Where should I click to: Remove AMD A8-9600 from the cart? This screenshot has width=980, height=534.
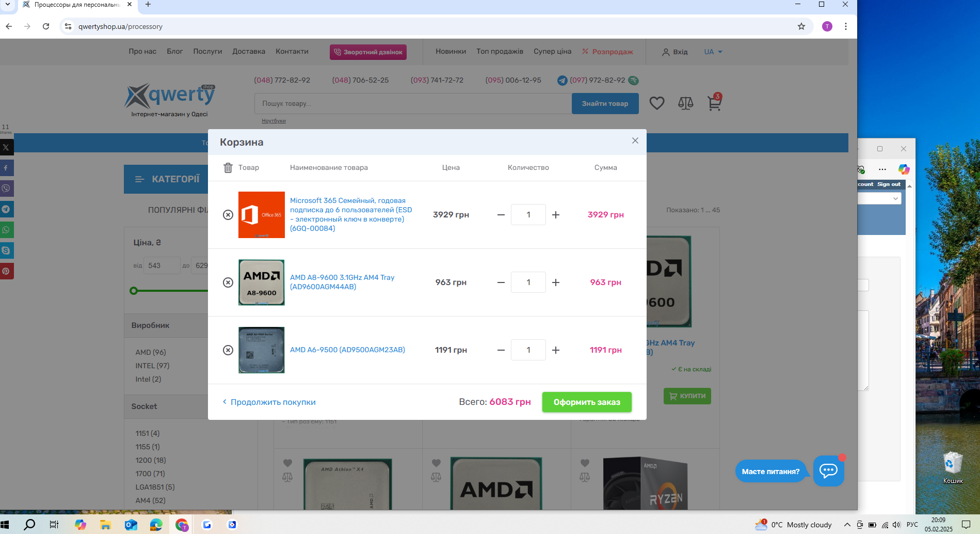pos(228,282)
